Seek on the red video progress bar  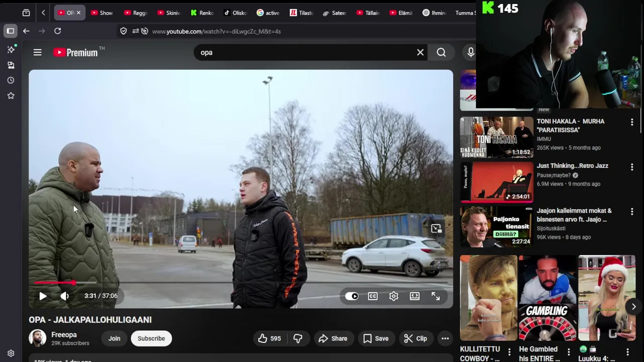click(x=241, y=283)
